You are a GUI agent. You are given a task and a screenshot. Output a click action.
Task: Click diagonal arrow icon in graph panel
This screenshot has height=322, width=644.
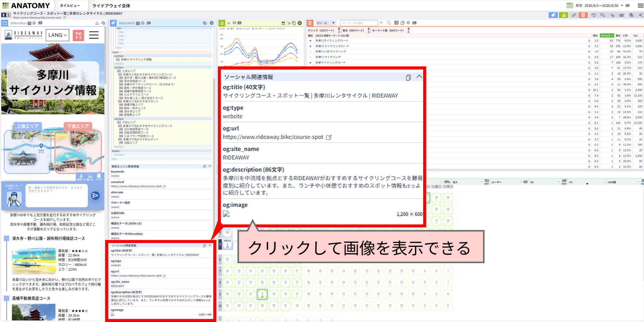[289, 23]
